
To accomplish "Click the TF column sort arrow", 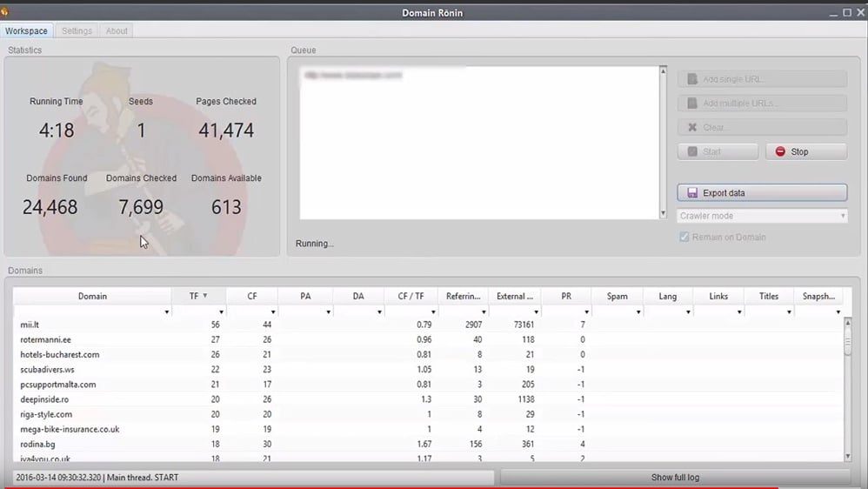I will click(x=205, y=296).
